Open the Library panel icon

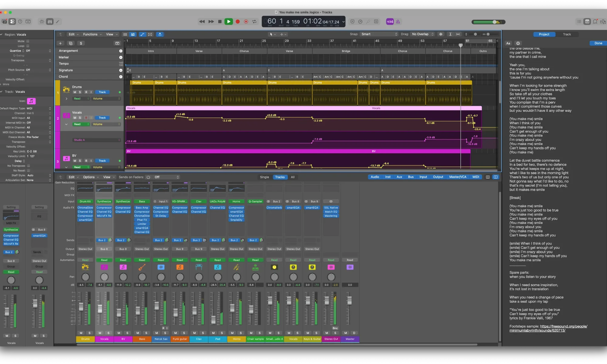click(4, 22)
